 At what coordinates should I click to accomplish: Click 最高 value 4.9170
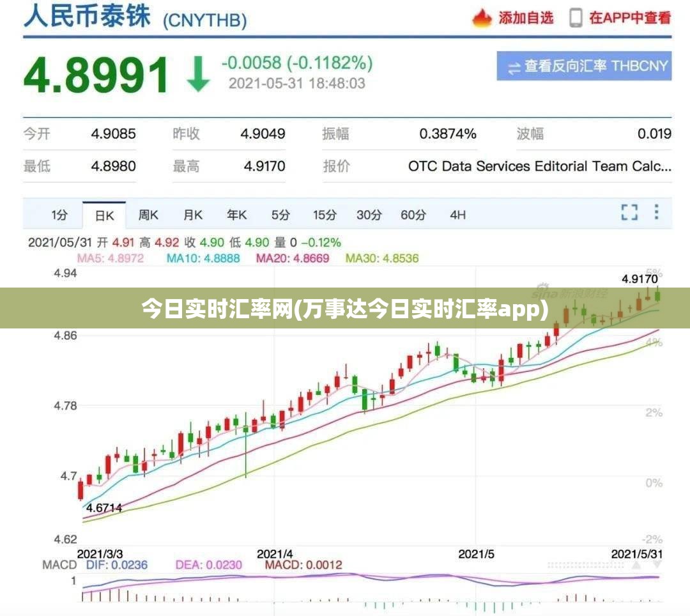point(264,166)
